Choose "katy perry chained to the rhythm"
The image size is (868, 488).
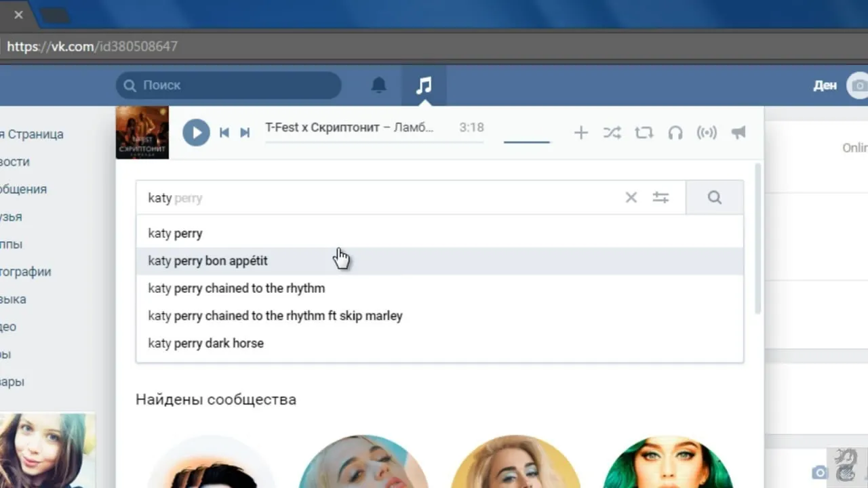tap(439, 288)
